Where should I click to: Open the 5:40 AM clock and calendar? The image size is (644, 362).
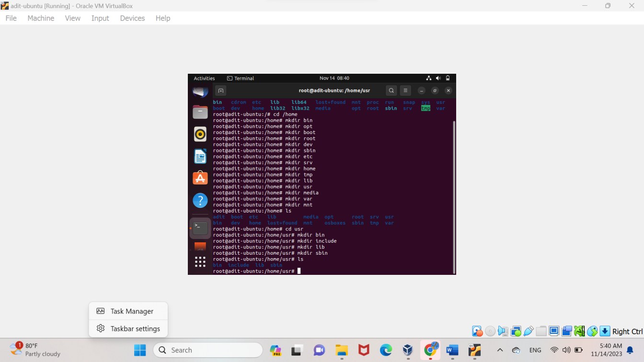coord(607,350)
